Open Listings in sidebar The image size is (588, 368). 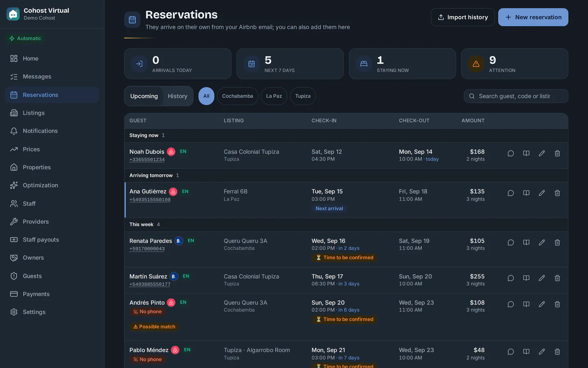click(52, 113)
